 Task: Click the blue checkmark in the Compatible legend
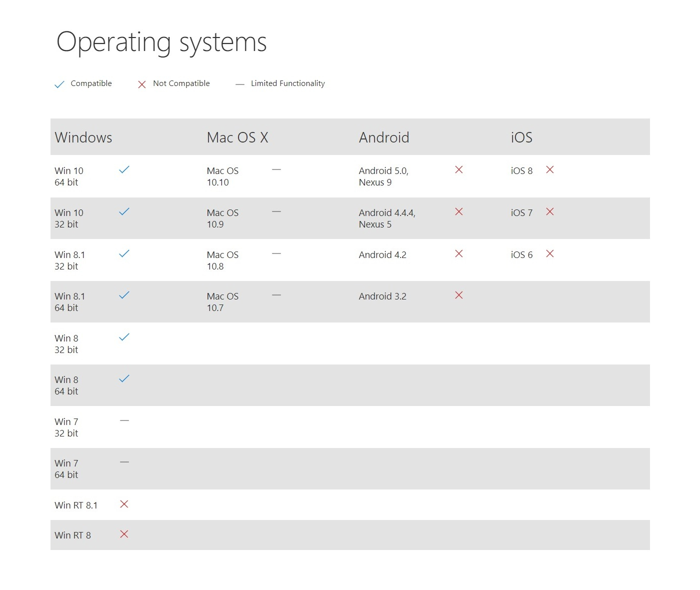click(59, 84)
